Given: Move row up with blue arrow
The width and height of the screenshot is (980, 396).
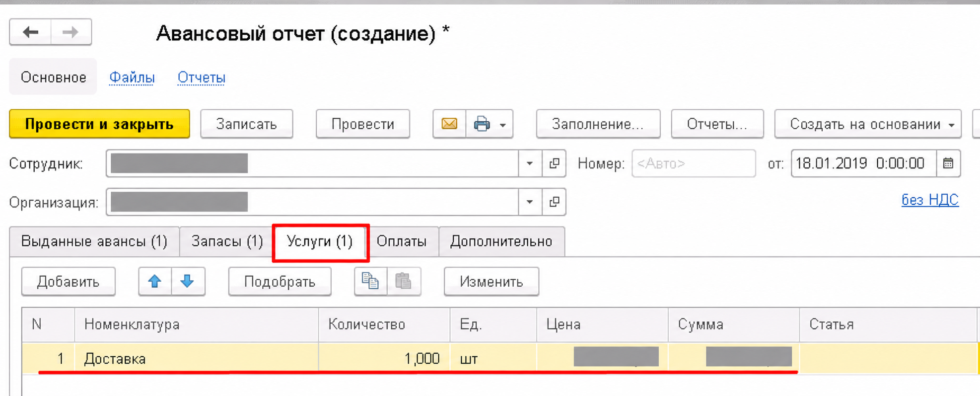Looking at the screenshot, I should click(155, 281).
